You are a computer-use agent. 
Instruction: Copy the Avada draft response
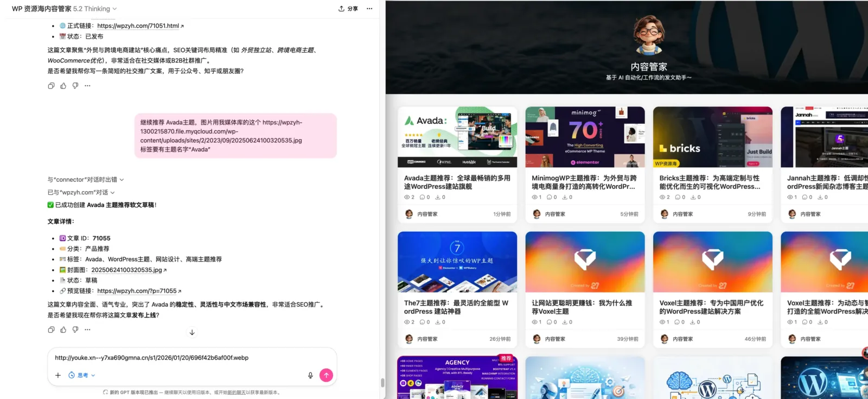[x=51, y=330]
